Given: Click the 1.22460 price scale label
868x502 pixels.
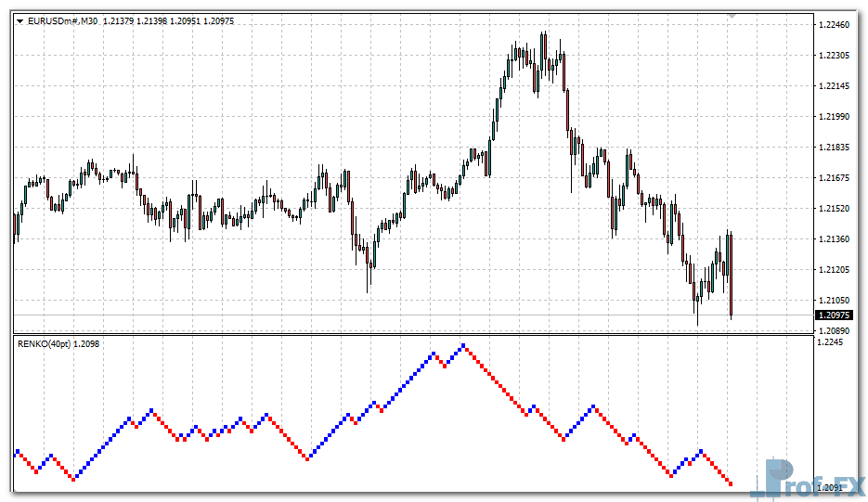Looking at the screenshot, I should [835, 25].
